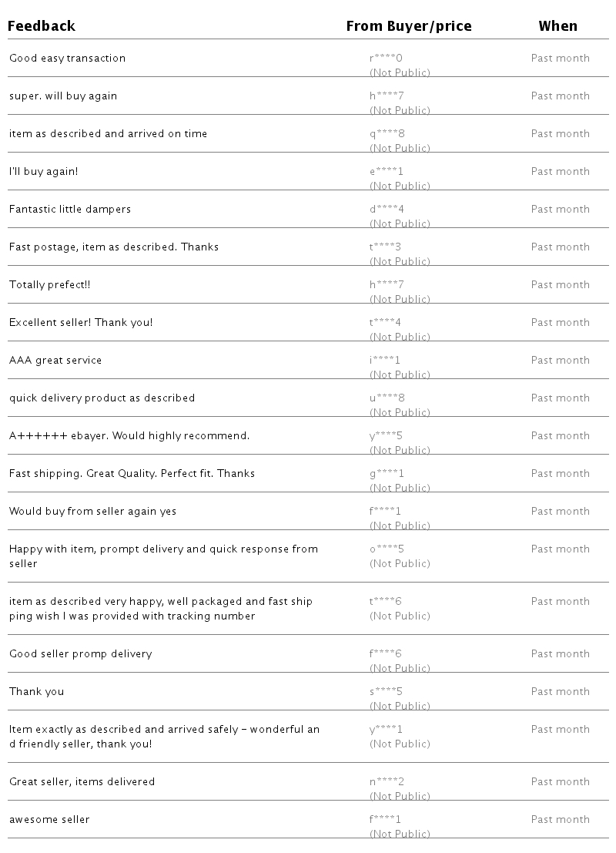Viewport: 616px width, 853px height.
Task: Select the "awesome seller" feedback text
Action: (x=49, y=820)
